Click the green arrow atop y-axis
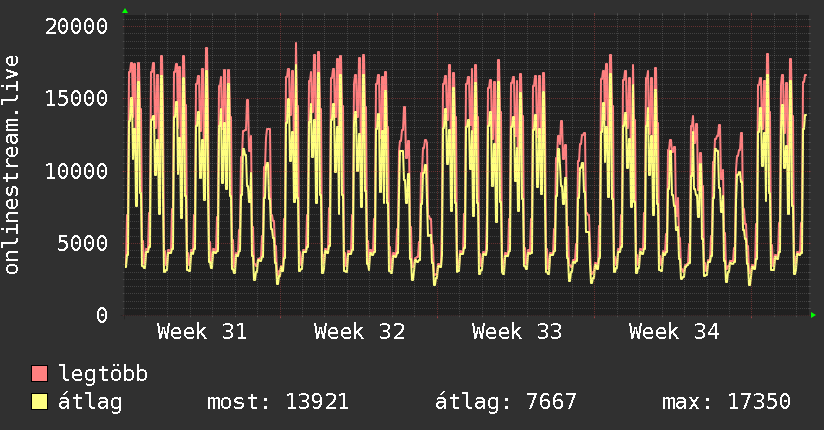Screen dimensions: 824x430 point(125,11)
